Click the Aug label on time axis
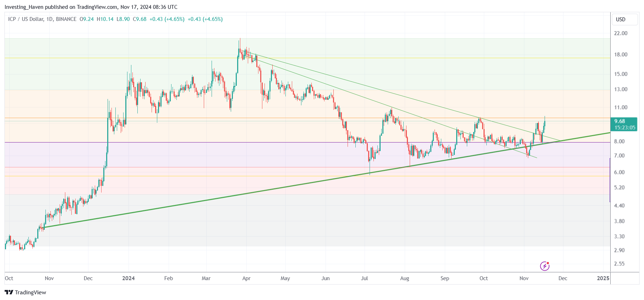Screen dimensions: 644x300 pyautogui.click(x=405, y=278)
